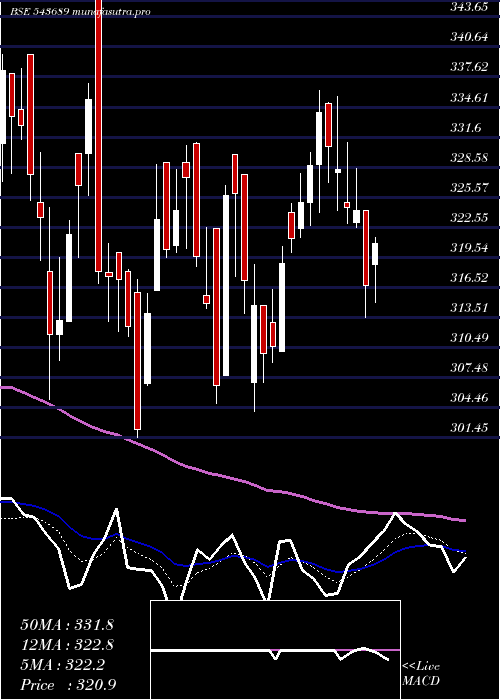This screenshot has height=700, width=500.
Task: Select the 316.52 price axis label
Action: [x=469, y=278]
